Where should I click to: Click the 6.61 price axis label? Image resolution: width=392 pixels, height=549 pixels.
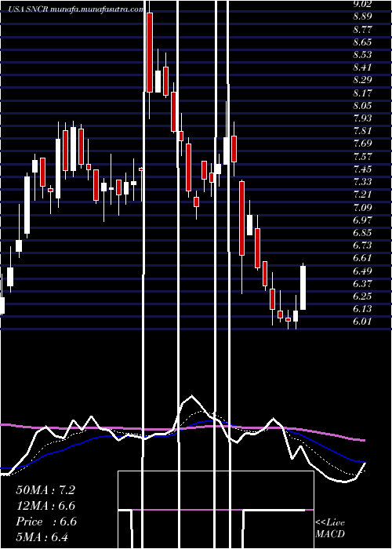362,258
